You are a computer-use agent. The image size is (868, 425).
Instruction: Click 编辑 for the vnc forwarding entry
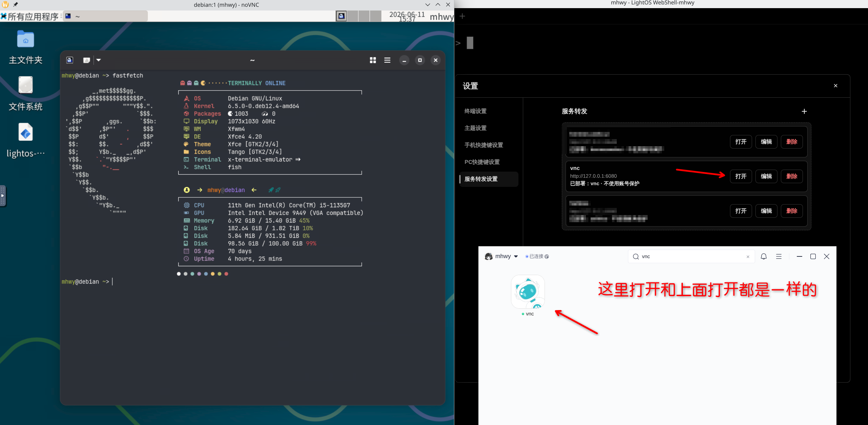click(766, 176)
